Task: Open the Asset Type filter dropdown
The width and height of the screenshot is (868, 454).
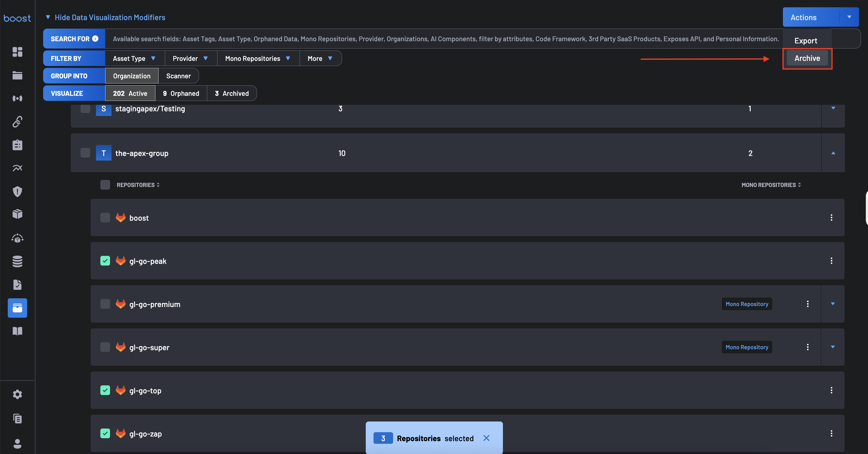Action: click(x=135, y=58)
